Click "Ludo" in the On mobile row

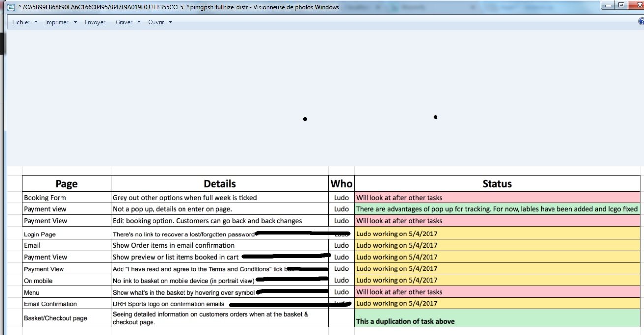pos(341,281)
